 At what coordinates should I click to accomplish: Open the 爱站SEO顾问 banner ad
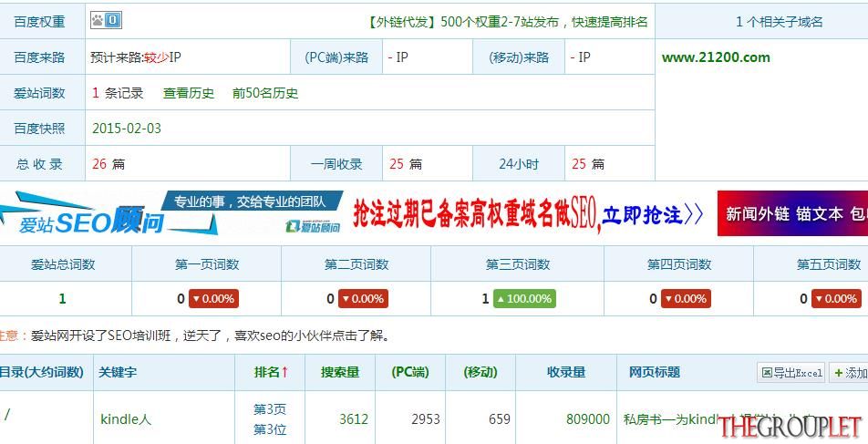[171, 213]
